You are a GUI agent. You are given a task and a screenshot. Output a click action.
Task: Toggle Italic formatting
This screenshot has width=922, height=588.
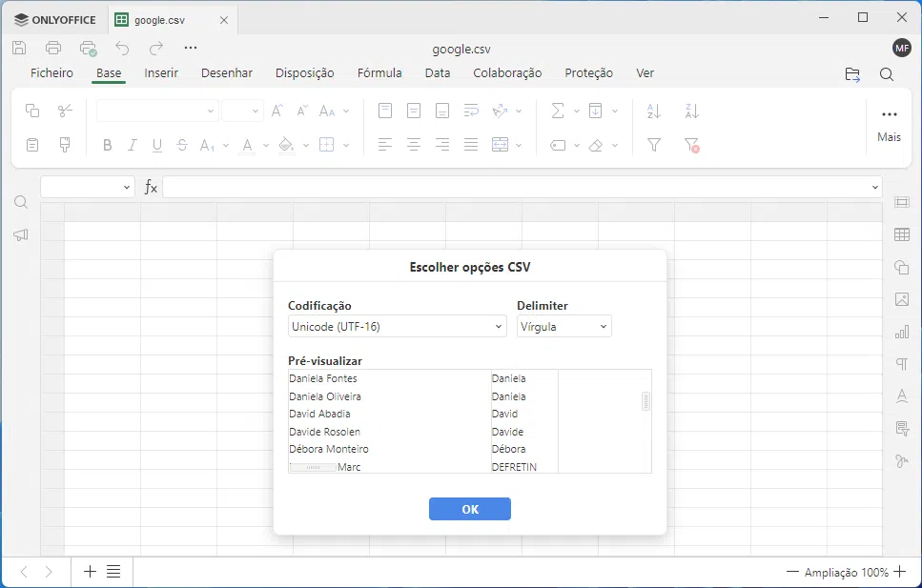pyautogui.click(x=133, y=146)
